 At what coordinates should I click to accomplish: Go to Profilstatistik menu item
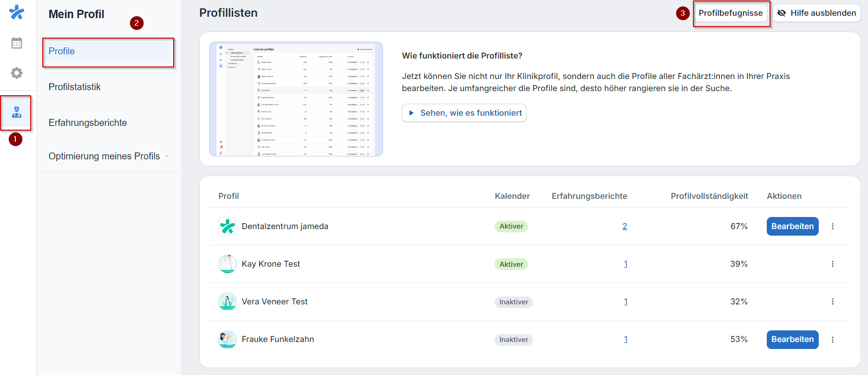pos(75,87)
